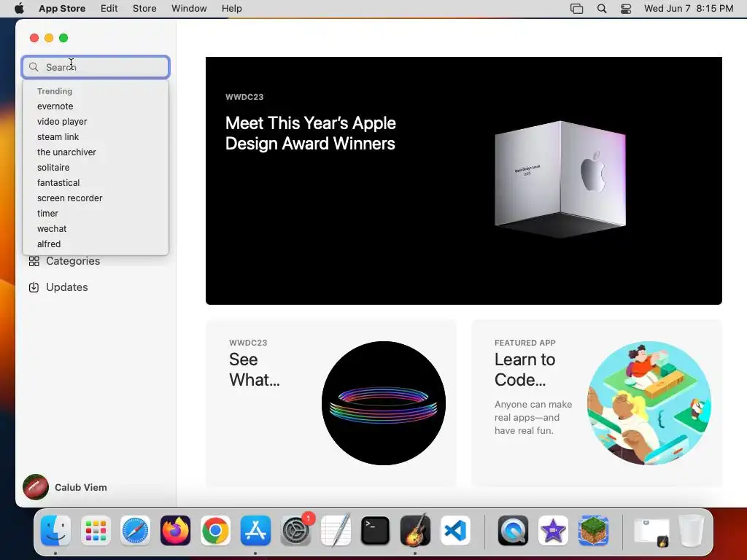This screenshot has height=560, width=747.
Task: Launch Minecraft from the Dock
Action: coord(593,531)
